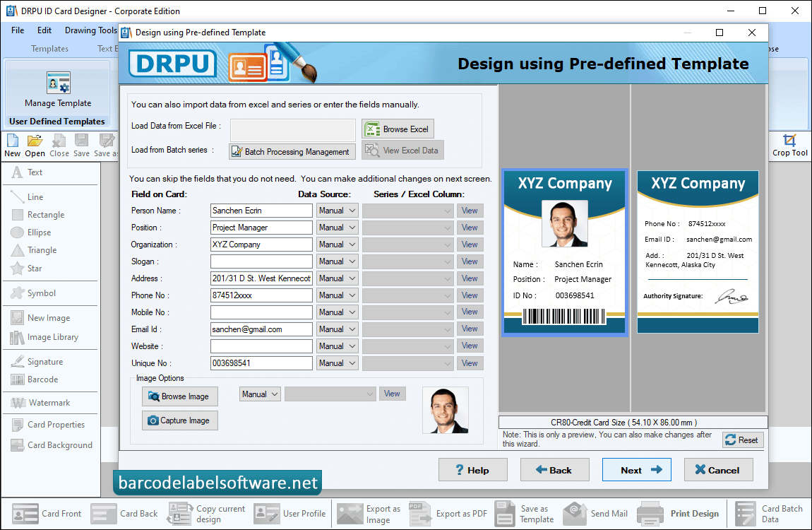Image resolution: width=812 pixels, height=530 pixels.
Task: Click the Person Name input field
Action: pyautogui.click(x=261, y=211)
